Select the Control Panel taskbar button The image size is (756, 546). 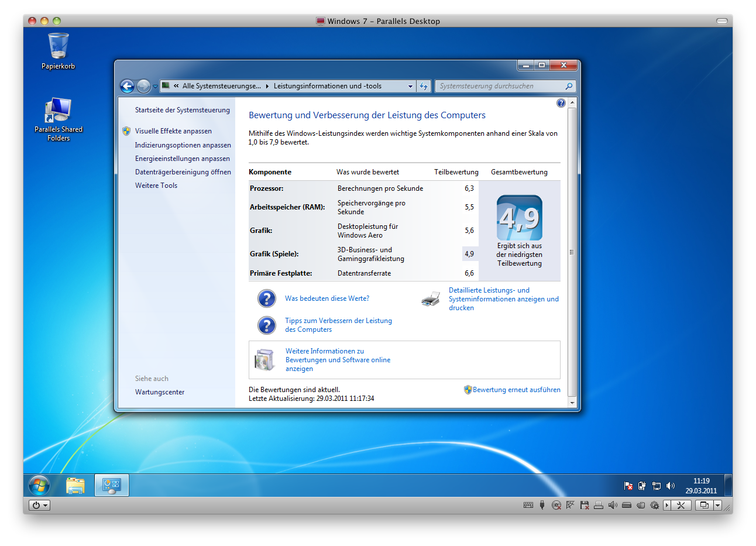[x=111, y=485]
